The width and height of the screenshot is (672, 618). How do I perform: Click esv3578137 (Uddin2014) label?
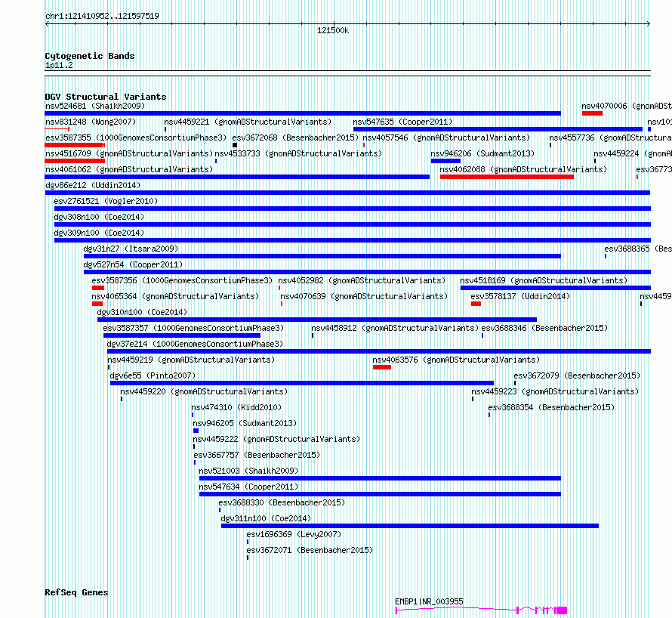tap(520, 296)
